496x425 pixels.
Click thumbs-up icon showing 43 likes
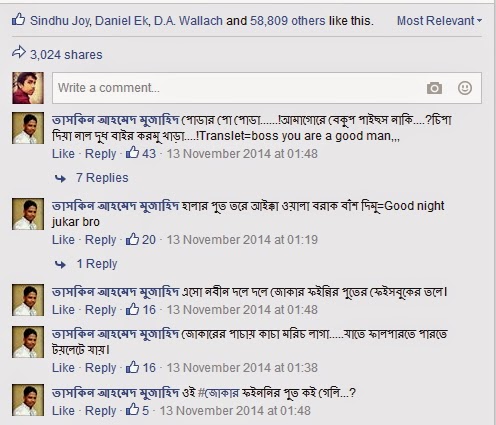pos(132,153)
